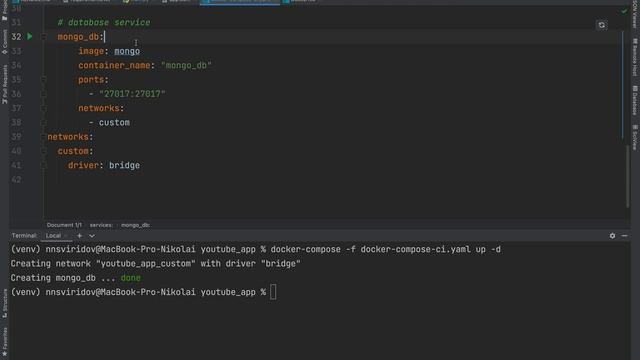Click the custom entry on line 38
640x360 pixels.
click(114, 122)
